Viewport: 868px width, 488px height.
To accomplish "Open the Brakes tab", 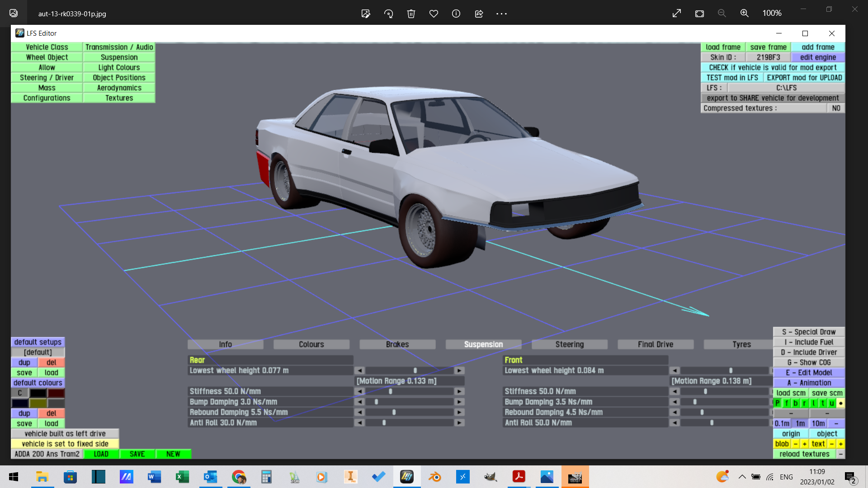I will pyautogui.click(x=397, y=344).
